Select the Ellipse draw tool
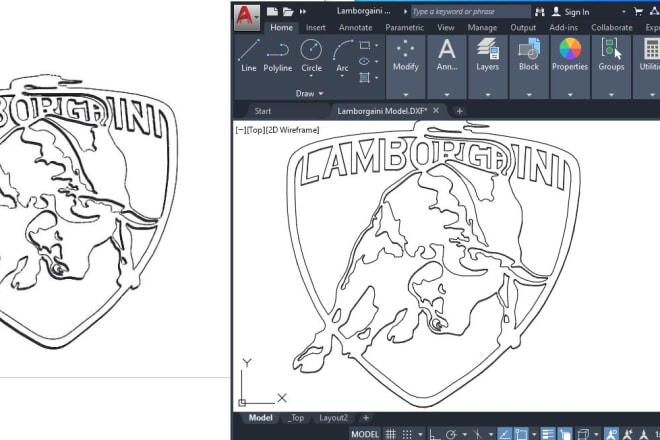 [364, 61]
